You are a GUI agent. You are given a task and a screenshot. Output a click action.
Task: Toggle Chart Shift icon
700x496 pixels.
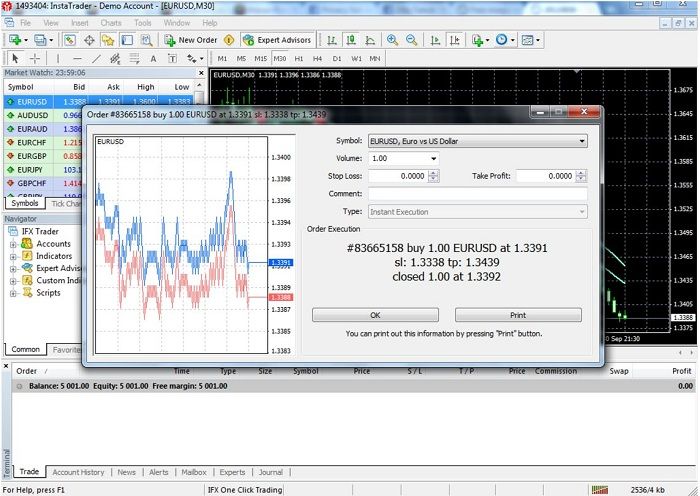point(454,40)
